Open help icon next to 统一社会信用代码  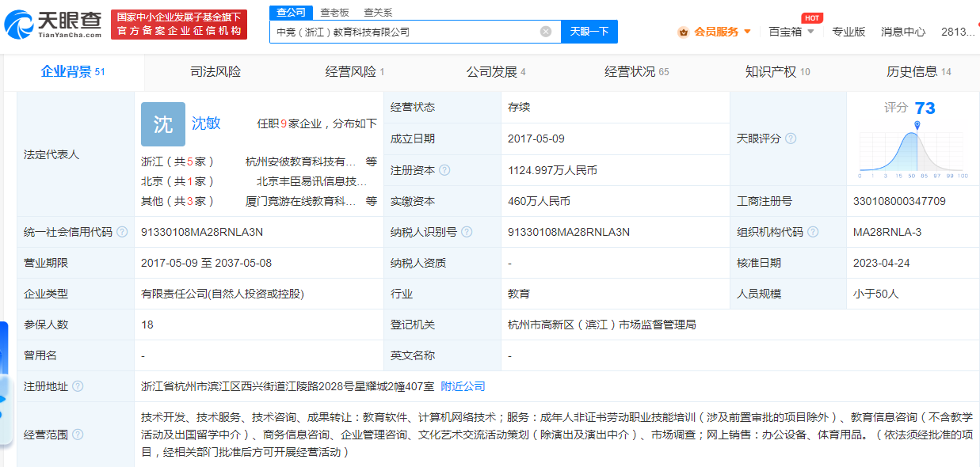[x=122, y=232]
